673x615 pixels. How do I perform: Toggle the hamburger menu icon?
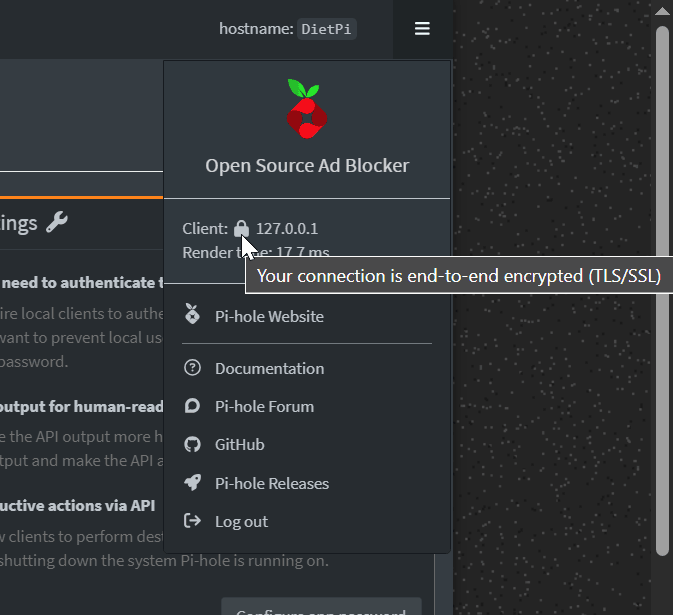click(x=422, y=29)
